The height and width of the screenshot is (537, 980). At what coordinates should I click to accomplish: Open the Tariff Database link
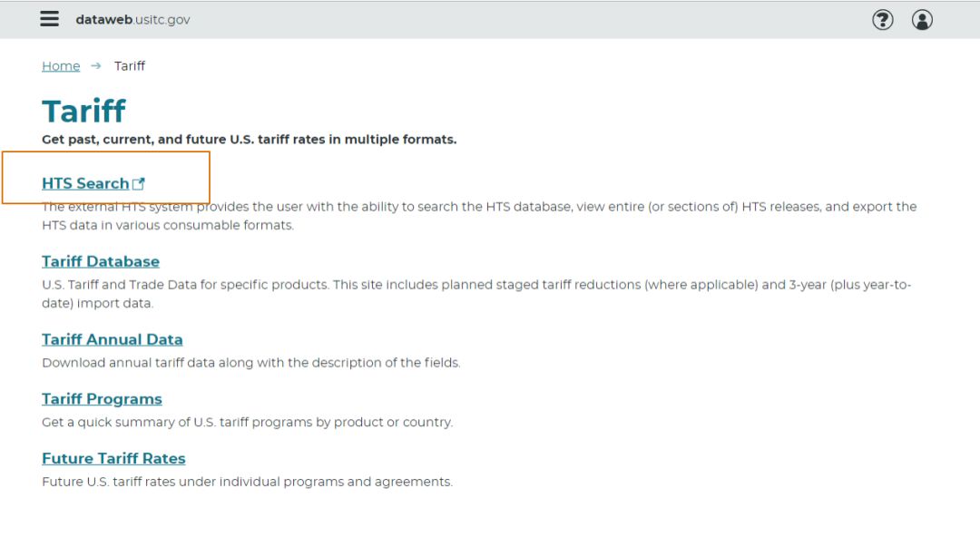pos(101,261)
